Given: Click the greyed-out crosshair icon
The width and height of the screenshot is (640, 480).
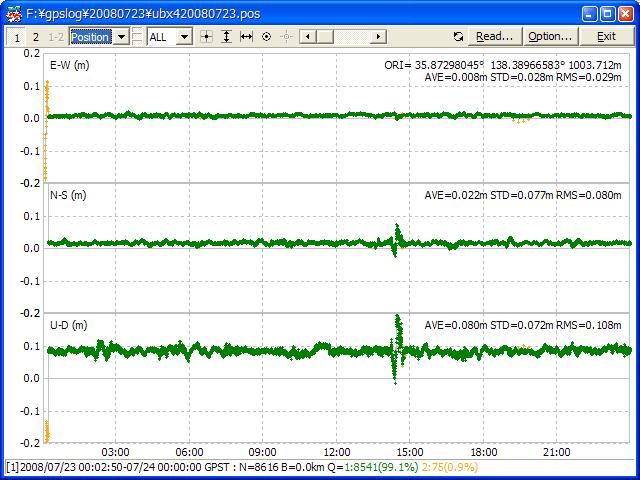Looking at the screenshot, I should click(286, 36).
